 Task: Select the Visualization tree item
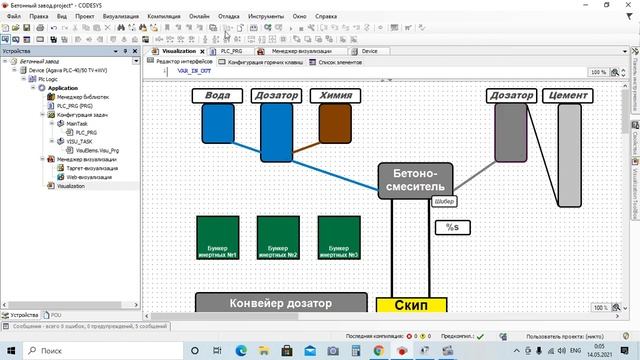tap(71, 186)
